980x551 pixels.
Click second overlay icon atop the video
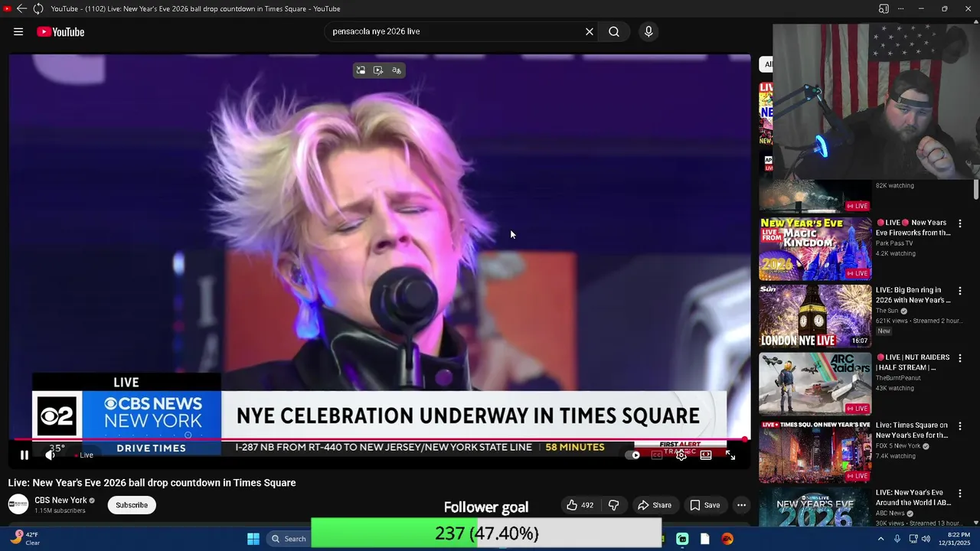pyautogui.click(x=378, y=70)
